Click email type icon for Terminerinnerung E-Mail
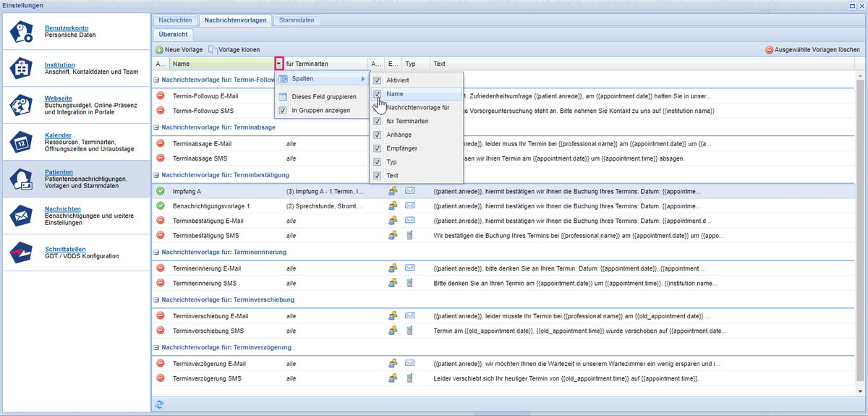 coord(409,268)
